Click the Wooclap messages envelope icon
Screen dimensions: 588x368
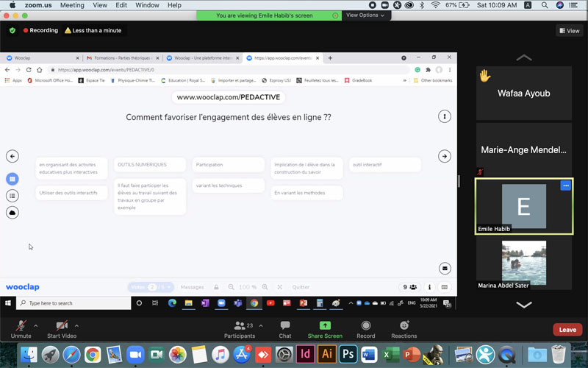(x=445, y=269)
